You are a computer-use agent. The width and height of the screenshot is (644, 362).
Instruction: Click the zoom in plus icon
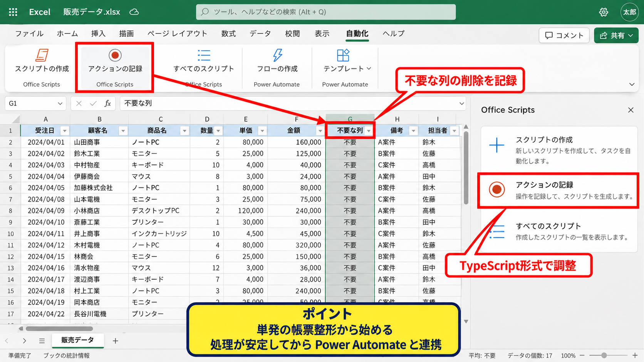tap(635, 355)
